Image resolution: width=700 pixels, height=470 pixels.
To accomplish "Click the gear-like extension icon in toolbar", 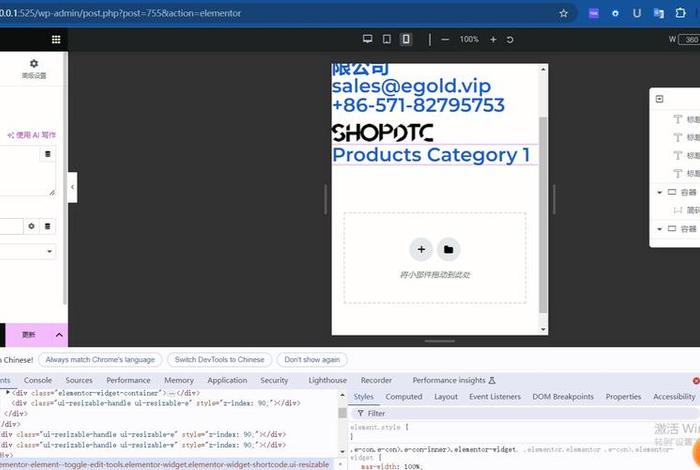I will [x=615, y=13].
